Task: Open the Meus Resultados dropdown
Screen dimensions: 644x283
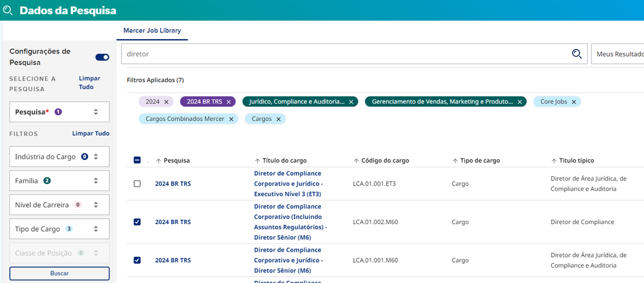Action: coord(617,54)
